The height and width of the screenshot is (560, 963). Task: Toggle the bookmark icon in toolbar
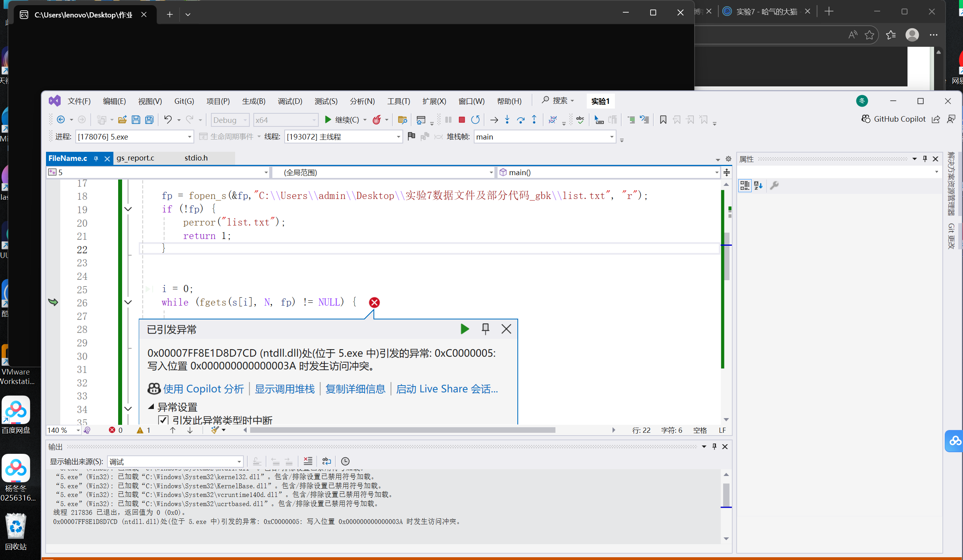[663, 120]
